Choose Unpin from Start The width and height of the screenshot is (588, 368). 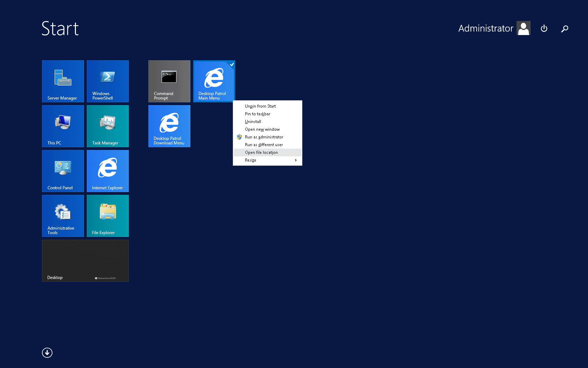267,106
